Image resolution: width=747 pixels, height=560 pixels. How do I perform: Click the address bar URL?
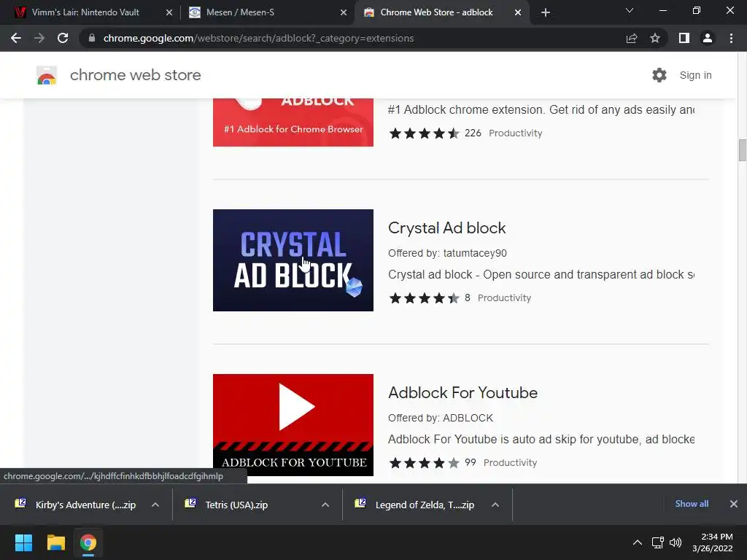(x=258, y=38)
